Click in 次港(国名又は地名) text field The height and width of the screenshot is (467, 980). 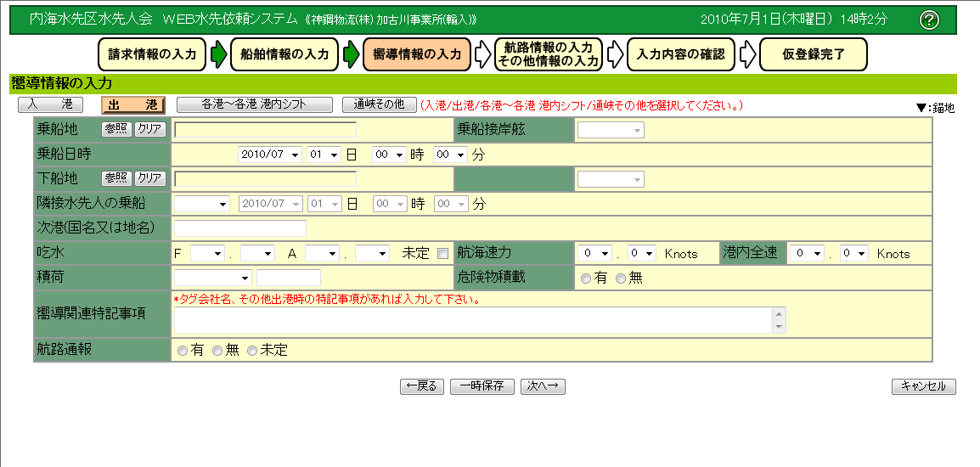tap(239, 228)
